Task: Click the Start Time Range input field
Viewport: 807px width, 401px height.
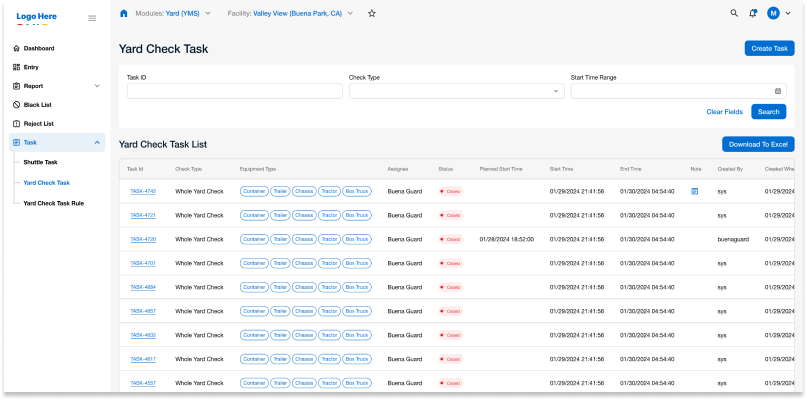Action: 678,91
